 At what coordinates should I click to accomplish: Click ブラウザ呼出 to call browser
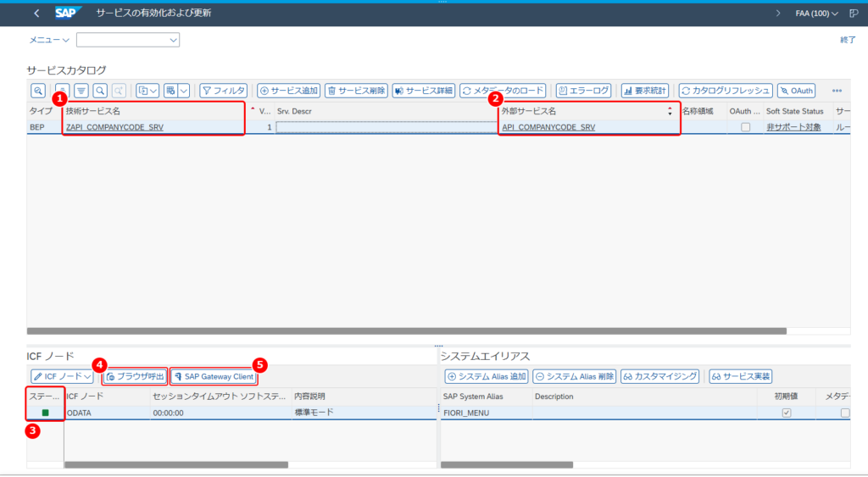(135, 377)
